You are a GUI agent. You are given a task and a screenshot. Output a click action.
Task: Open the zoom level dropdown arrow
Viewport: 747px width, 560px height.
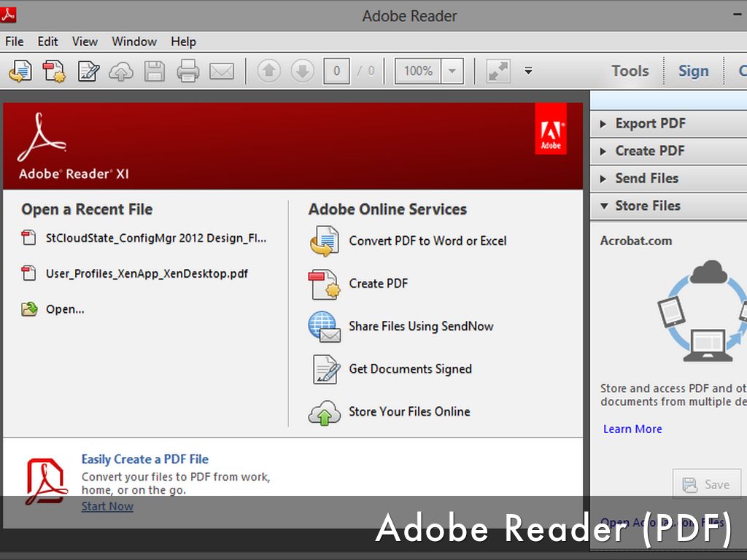452,71
